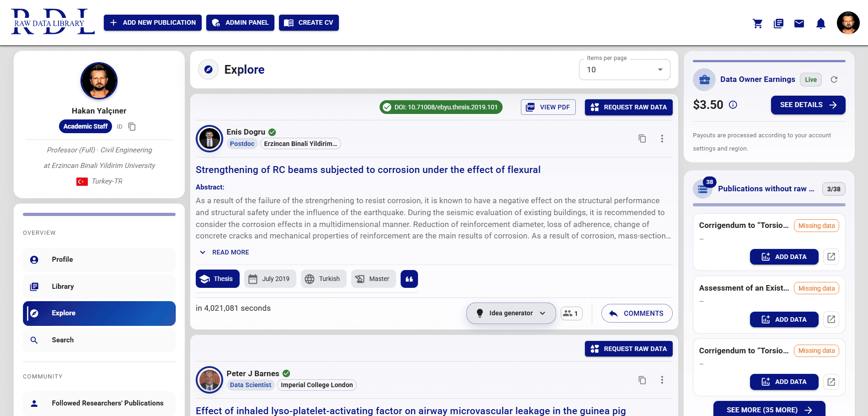
Task: Request raw data for Enis Dogru thesis
Action: point(628,107)
